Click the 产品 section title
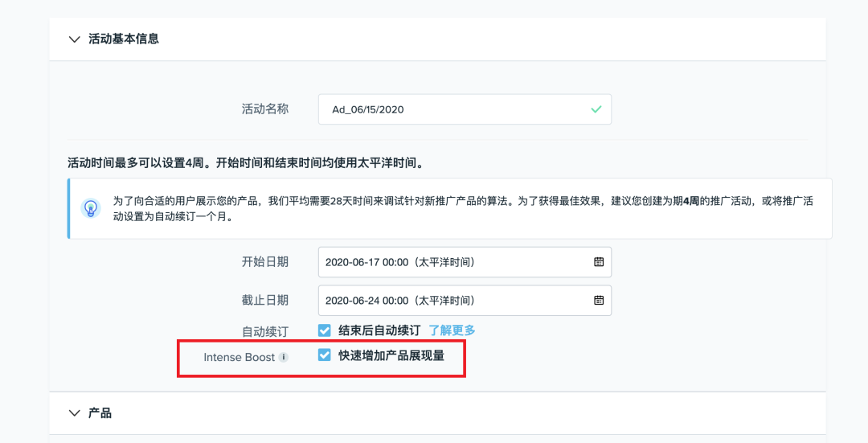This screenshot has height=443, width=868. click(100, 413)
